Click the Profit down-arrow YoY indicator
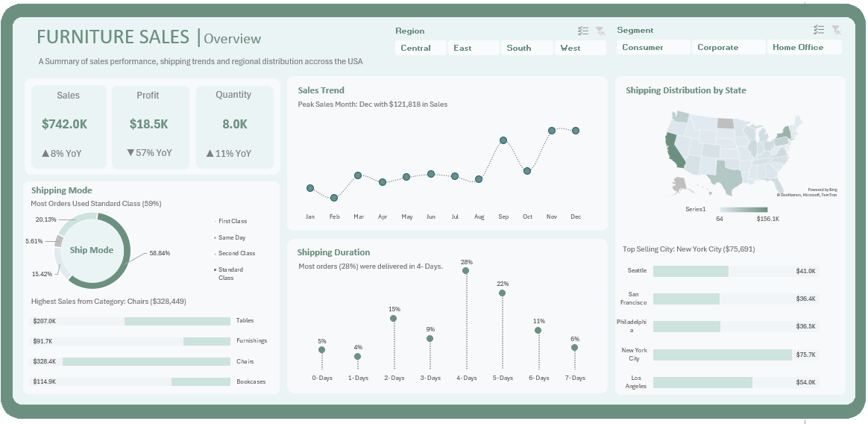 point(130,153)
